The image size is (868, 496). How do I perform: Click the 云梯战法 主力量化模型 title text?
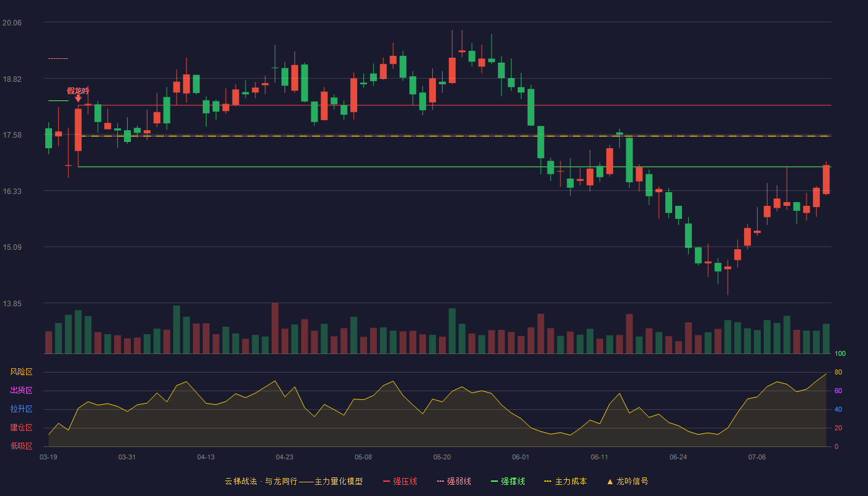coord(293,481)
